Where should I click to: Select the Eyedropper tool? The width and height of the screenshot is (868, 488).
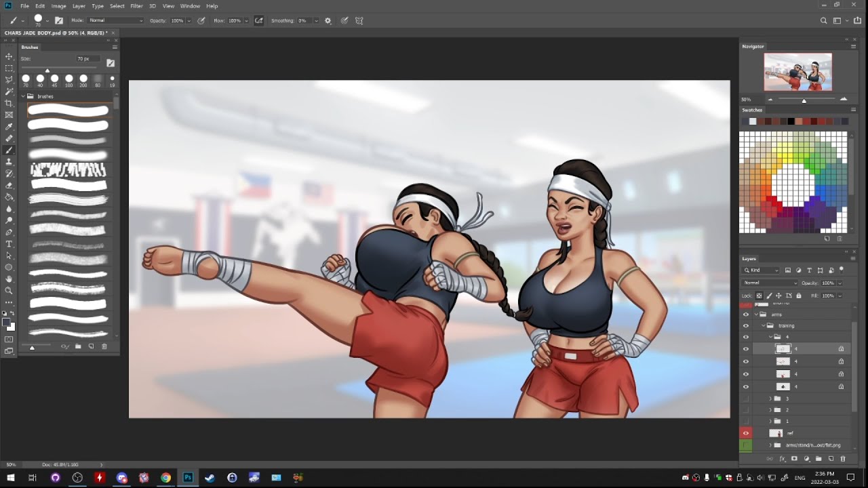[x=9, y=127]
